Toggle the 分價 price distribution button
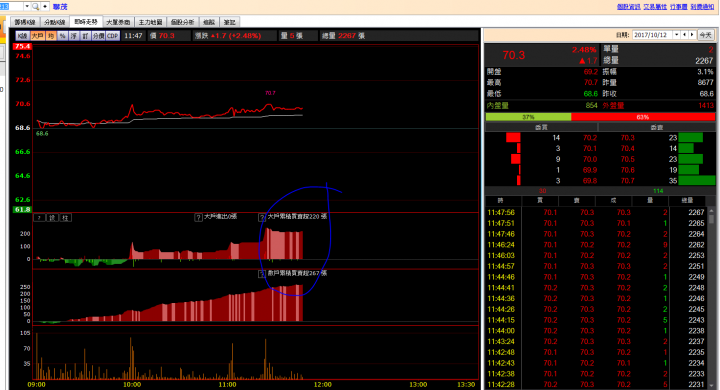Screen dimensions: 720x390 pyautogui.click(x=98, y=36)
